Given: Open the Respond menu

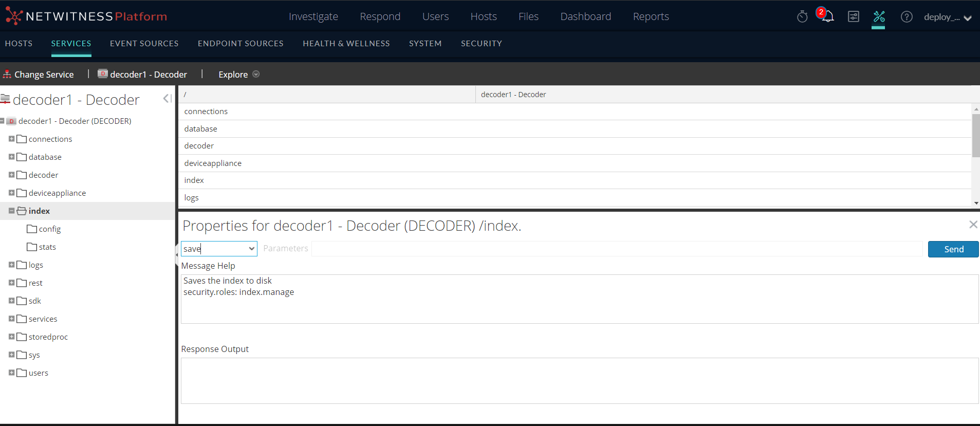Looking at the screenshot, I should (x=380, y=16).
